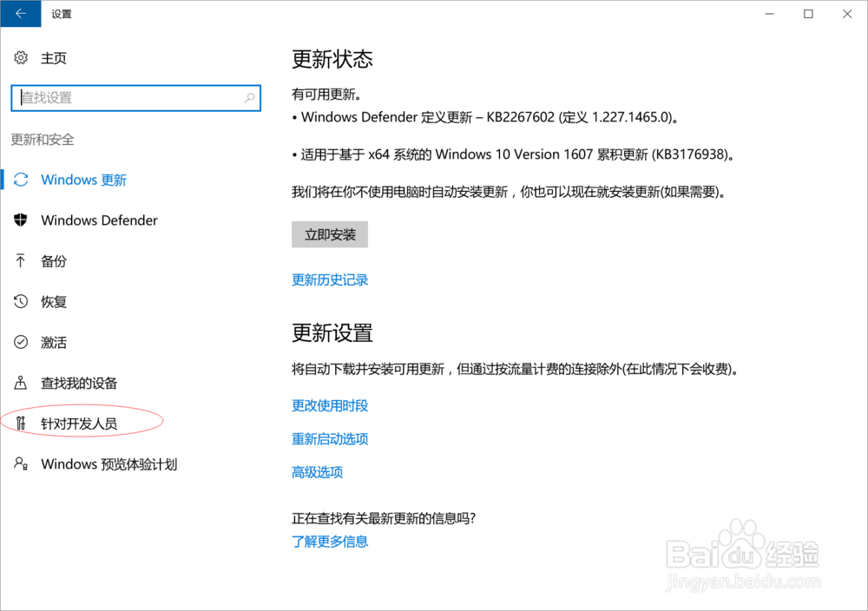The image size is (868, 611).
Task: Open the 高级选项 link
Action: 317,472
